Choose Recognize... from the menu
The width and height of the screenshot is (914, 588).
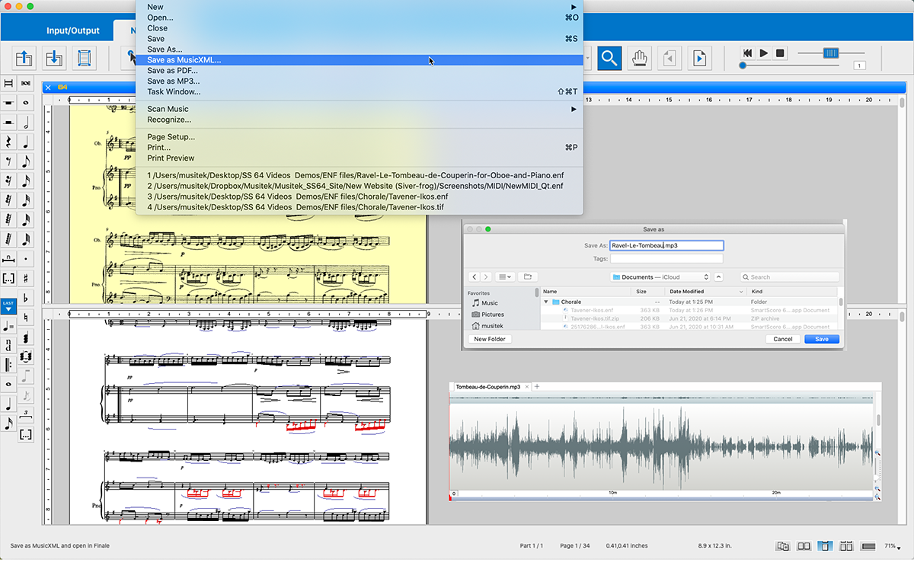coord(359,120)
